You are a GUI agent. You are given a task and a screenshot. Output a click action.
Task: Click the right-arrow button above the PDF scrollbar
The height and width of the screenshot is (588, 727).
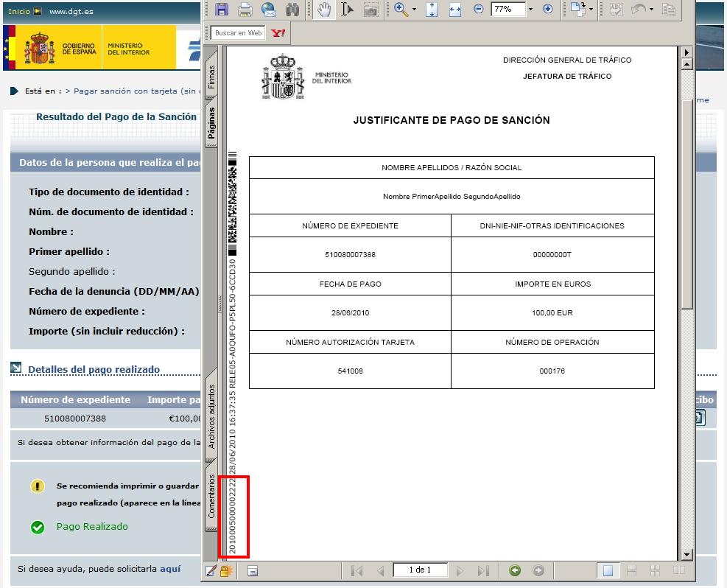[x=687, y=52]
